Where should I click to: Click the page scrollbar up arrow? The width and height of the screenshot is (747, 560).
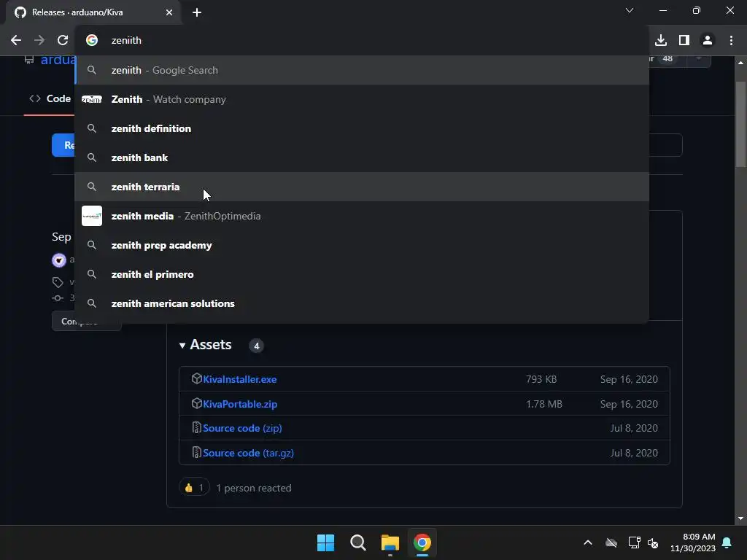point(740,63)
